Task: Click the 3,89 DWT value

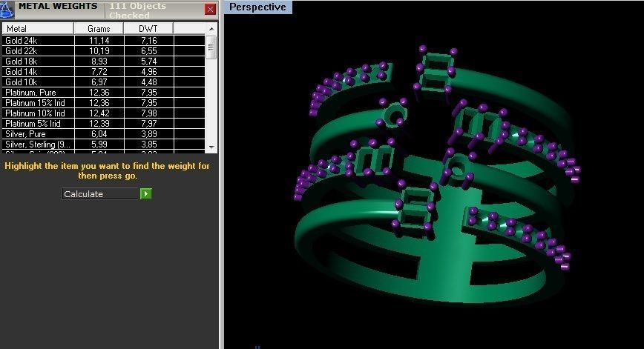Action: coord(148,133)
